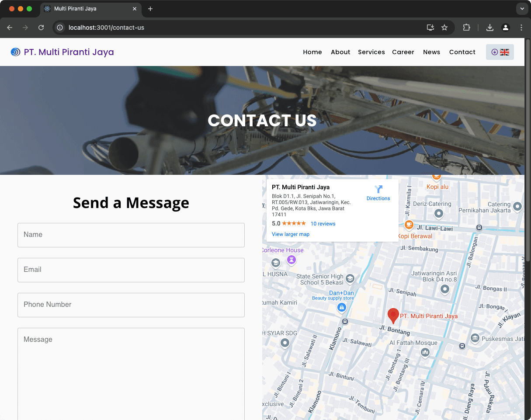
Task: Open the Chrome profile avatar
Action: tap(506, 28)
